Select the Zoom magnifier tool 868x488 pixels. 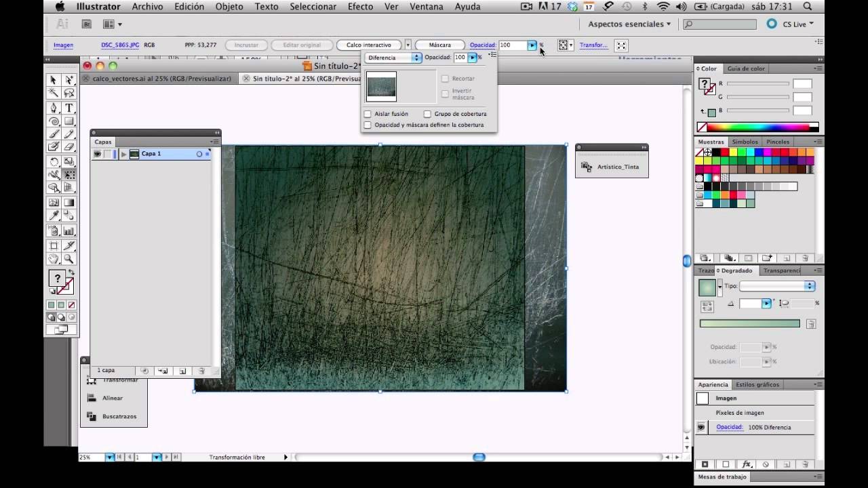pos(68,259)
